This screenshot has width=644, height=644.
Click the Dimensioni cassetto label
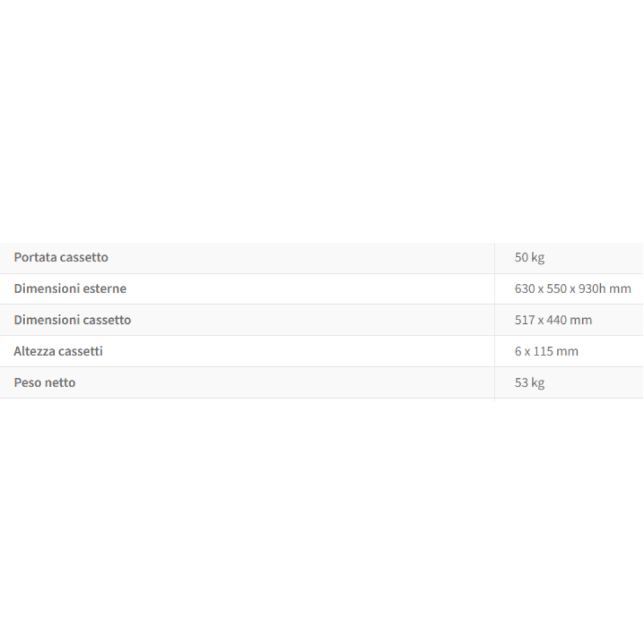pos(72,320)
